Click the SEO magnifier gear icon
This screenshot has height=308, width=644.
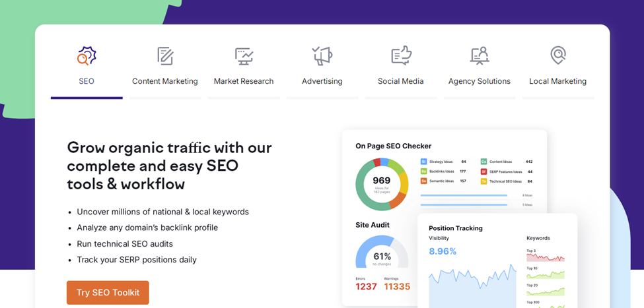pyautogui.click(x=87, y=56)
